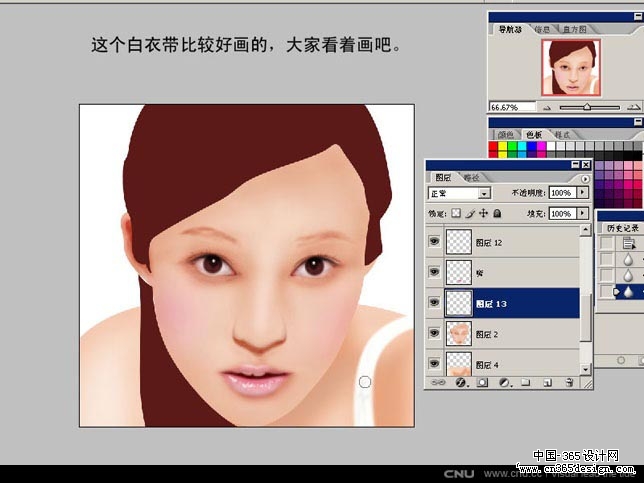Select the first blur droplet history state
This screenshot has width=644, height=483.
tap(628, 260)
